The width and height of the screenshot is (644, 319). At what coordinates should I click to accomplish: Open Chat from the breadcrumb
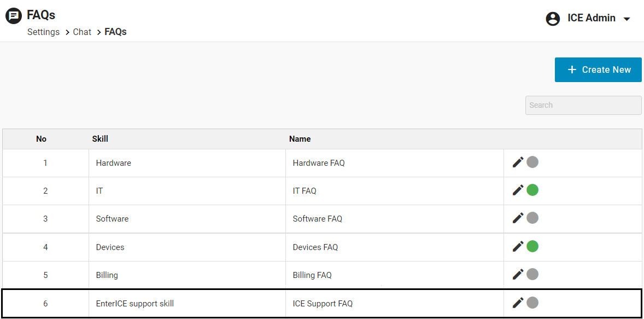click(x=82, y=32)
